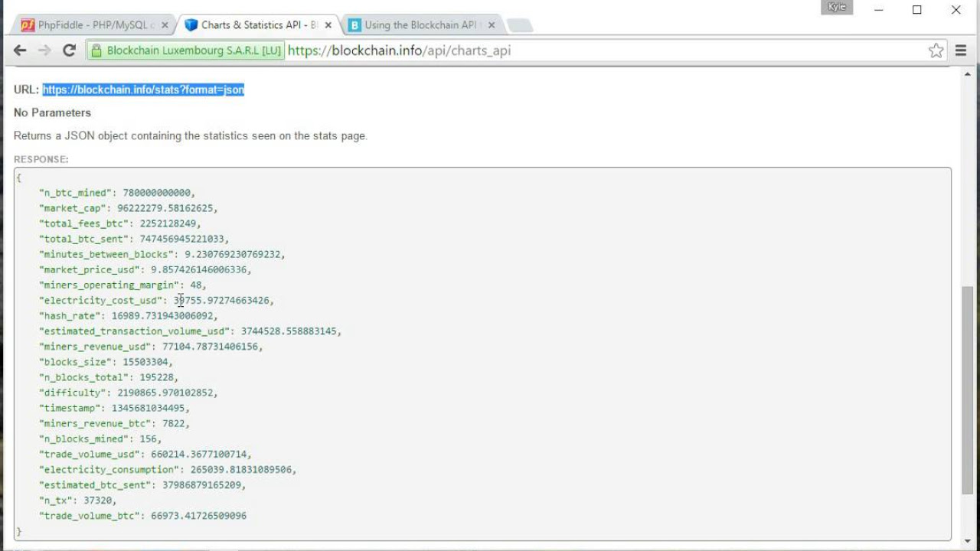Click the green secure padlock icon
Screen dimensions: 980x551
click(96, 51)
